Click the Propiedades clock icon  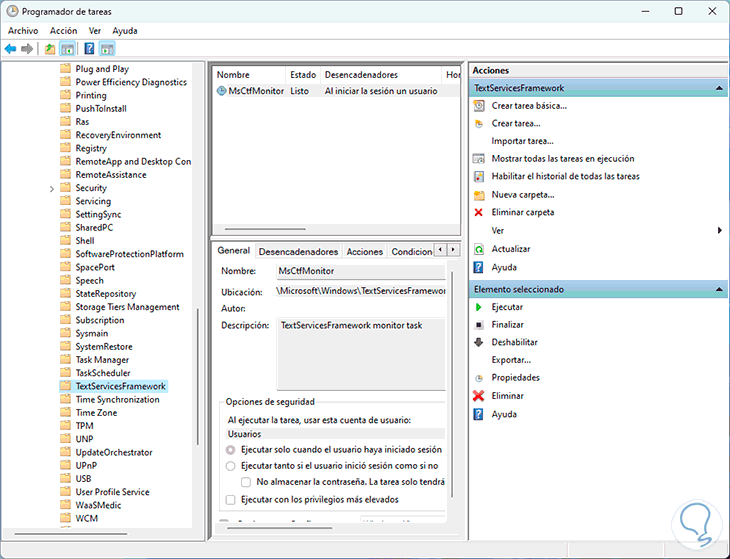click(x=479, y=378)
